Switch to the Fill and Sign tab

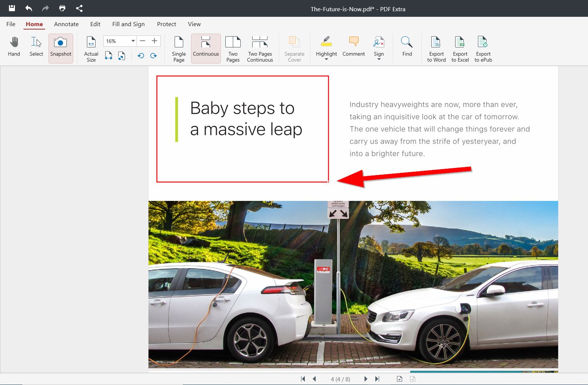click(x=128, y=24)
